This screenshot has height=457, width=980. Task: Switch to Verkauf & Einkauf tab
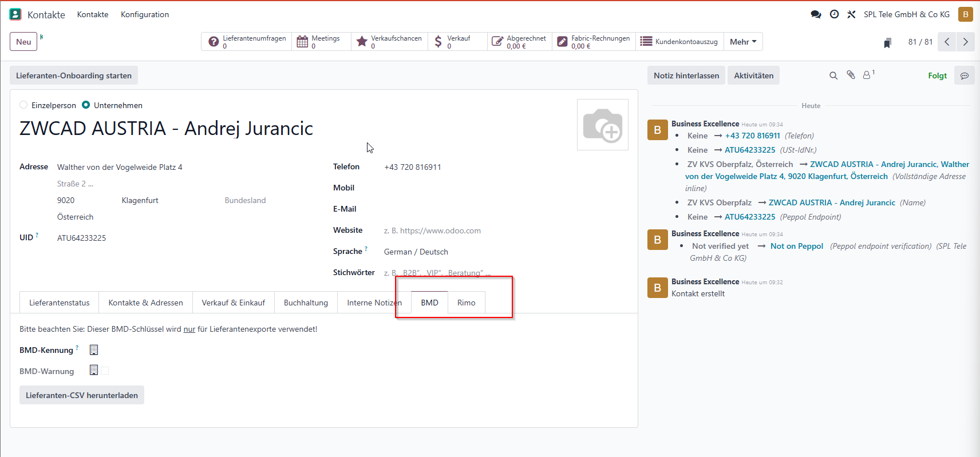click(x=234, y=303)
